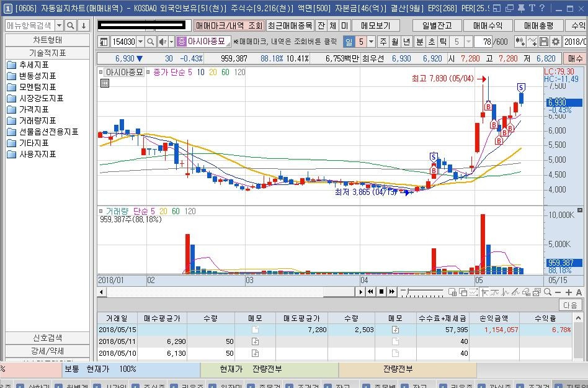Screen dimensions: 588x388
Task: Open the 강세/약세 section tab
Action: (x=48, y=351)
